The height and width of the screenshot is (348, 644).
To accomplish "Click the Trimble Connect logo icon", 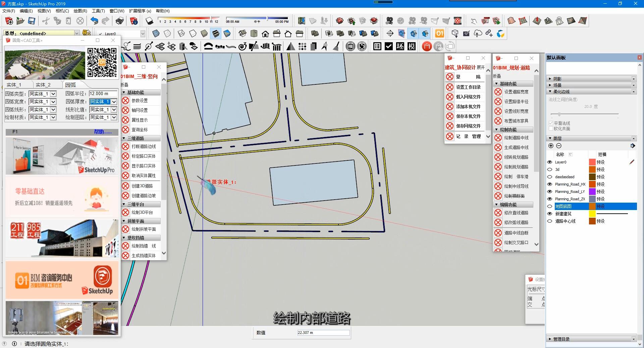I will click(501, 33).
